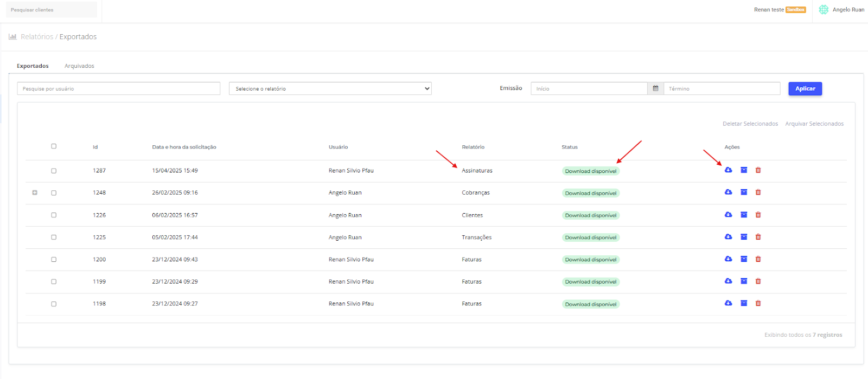Open the 'Selecione o relatório' dropdown
The width and height of the screenshot is (868, 379).
coord(330,88)
